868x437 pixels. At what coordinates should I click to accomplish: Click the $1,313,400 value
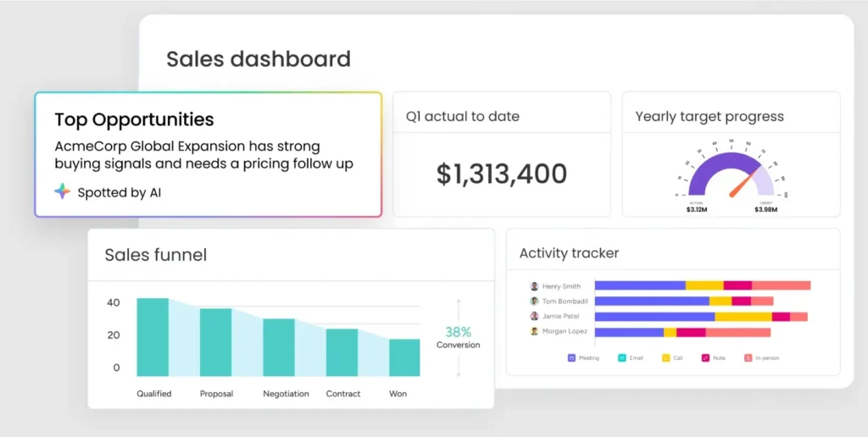pyautogui.click(x=502, y=174)
